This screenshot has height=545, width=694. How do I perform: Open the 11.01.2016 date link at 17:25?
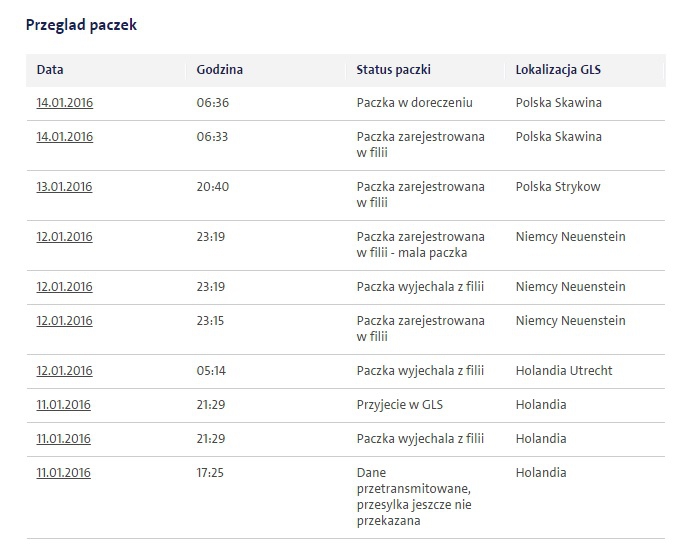coord(63,473)
